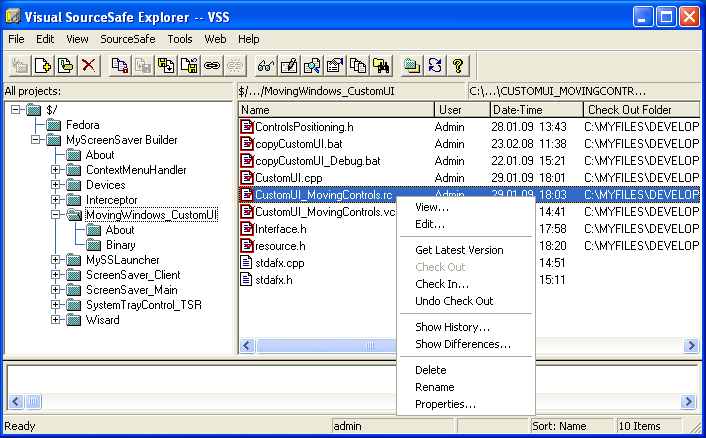706x438 pixels.
Task: Open the Tools menu
Action: [180, 39]
